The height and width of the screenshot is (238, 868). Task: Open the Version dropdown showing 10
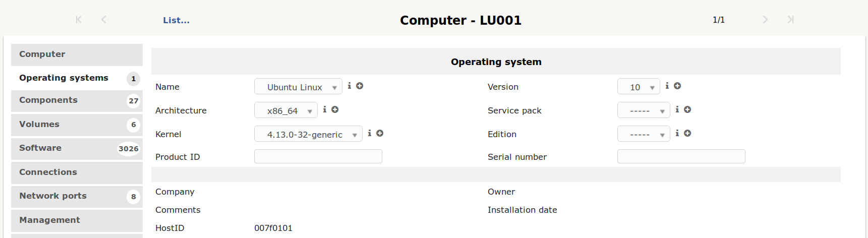[x=638, y=87]
